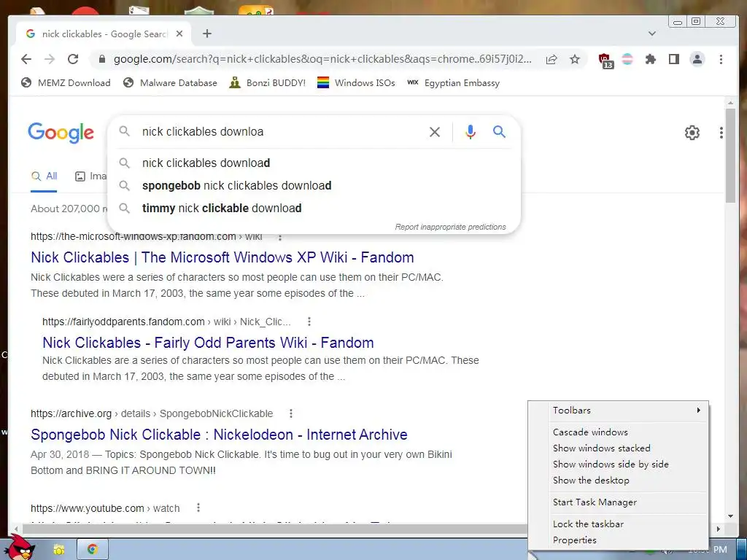Select suggestion 'timmy nick clickable download'
This screenshot has width=747, height=560.
tap(314, 208)
